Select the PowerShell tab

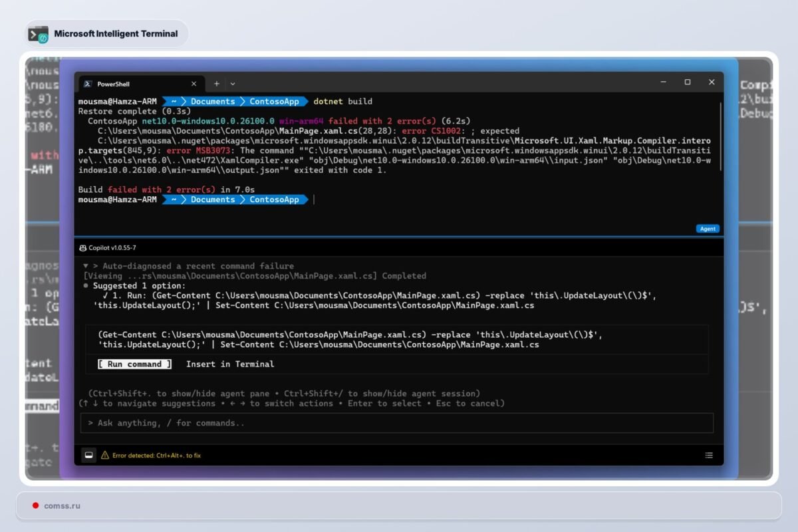click(x=142, y=84)
